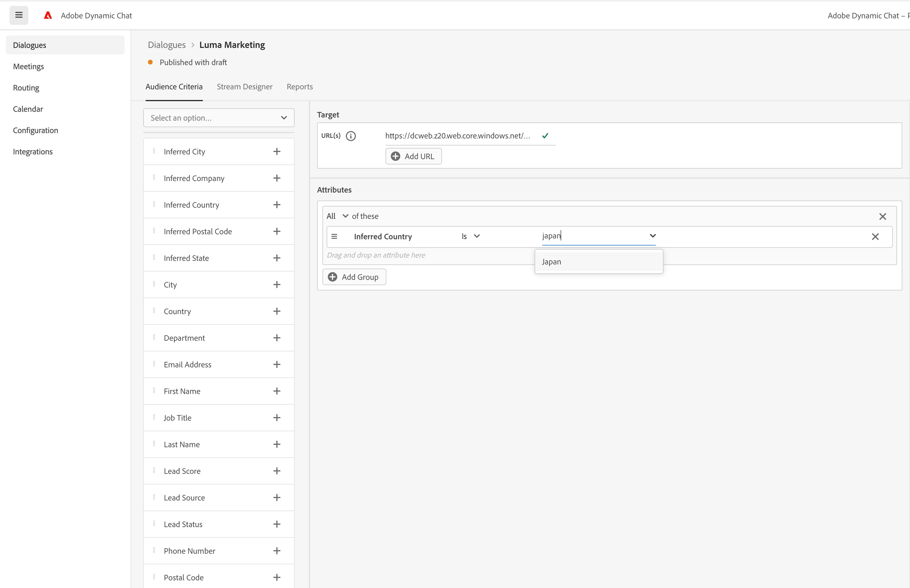The image size is (910, 588).
Task: Grab the Inferred Country row drag handle
Action: point(334,236)
